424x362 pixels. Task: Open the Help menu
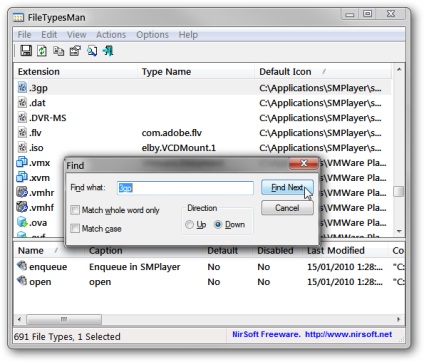click(188, 35)
